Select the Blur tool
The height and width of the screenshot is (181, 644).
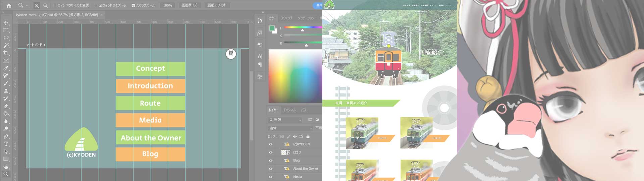6,121
